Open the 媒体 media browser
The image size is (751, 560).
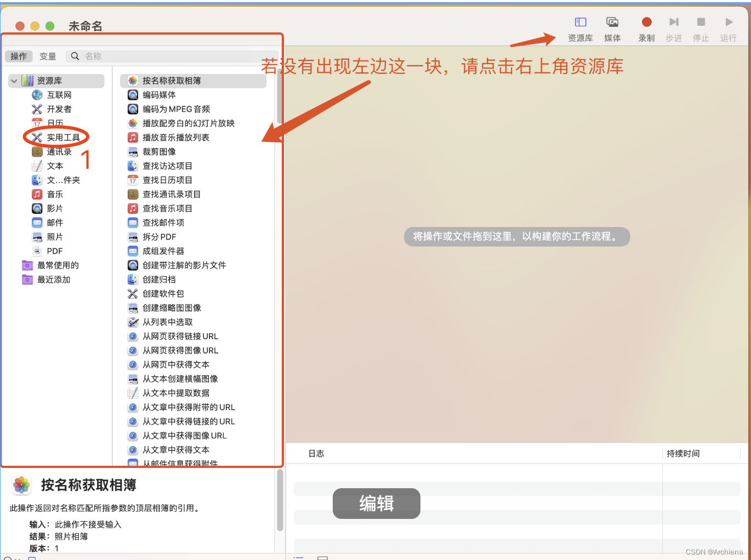click(x=612, y=29)
